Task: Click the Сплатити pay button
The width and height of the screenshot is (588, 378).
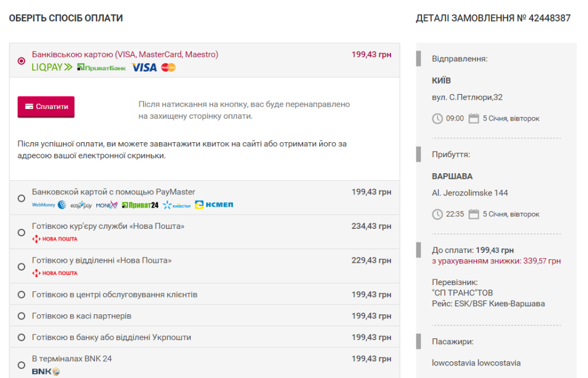Action: pyautogui.click(x=46, y=107)
